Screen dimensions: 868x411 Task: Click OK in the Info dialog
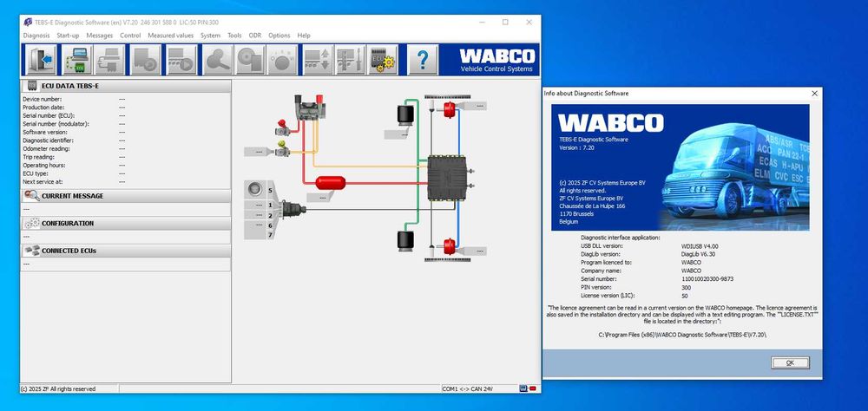(790, 362)
